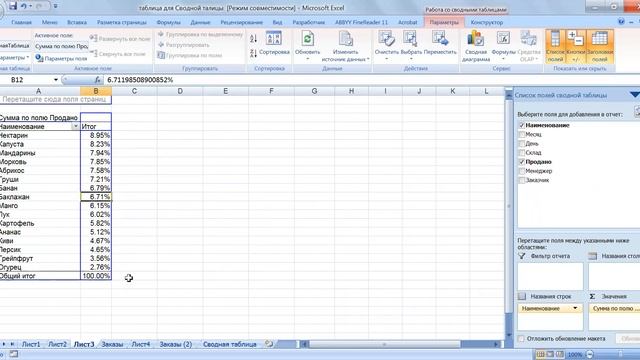640x360 pixels.
Task: Uncheck the Продано field checkbox
Action: pos(522,162)
